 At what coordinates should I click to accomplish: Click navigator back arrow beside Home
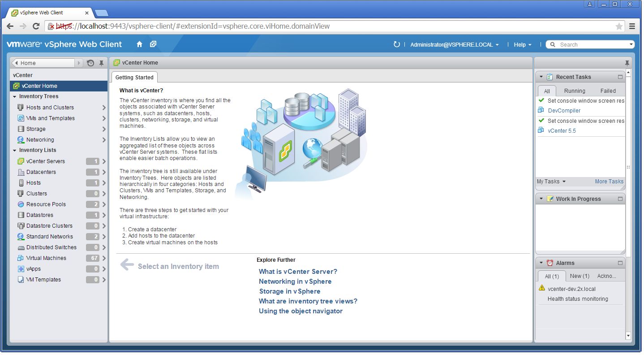16,63
